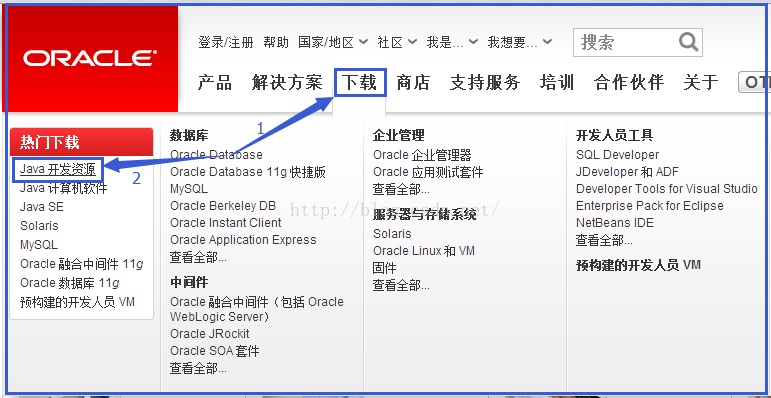Click 查看全部... under 开发人员工具
The width and height of the screenshot is (771, 398).
tap(604, 241)
